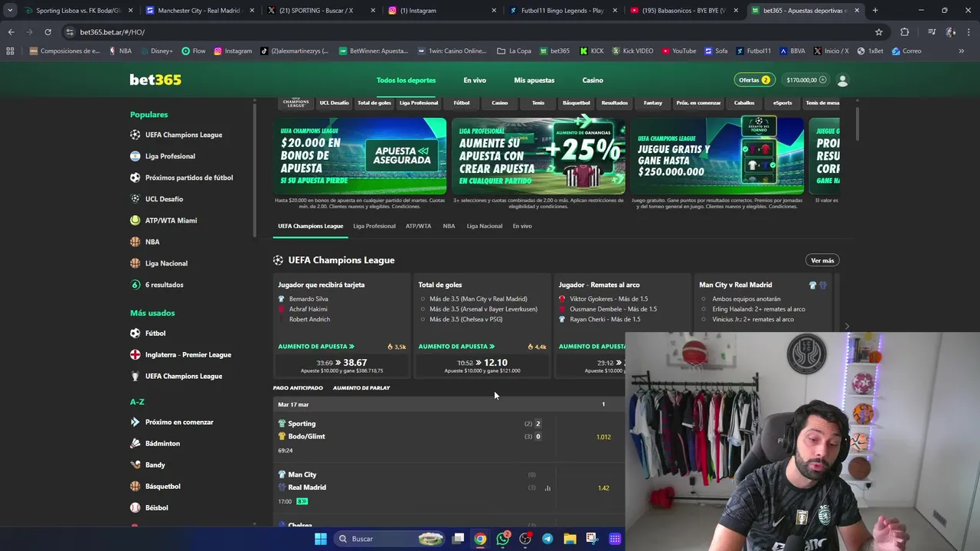Click the Pago Anticipado label
The height and width of the screenshot is (551, 980).
coord(298,388)
